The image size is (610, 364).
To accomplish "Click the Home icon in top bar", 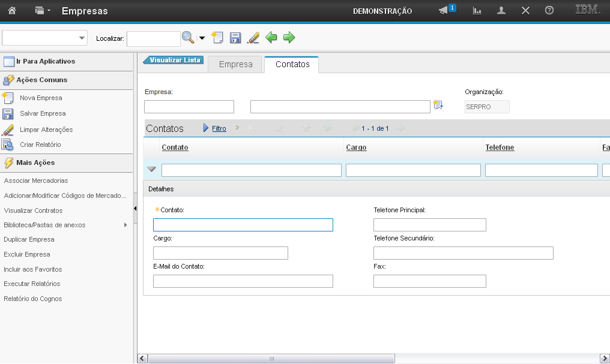I will pos(11,11).
